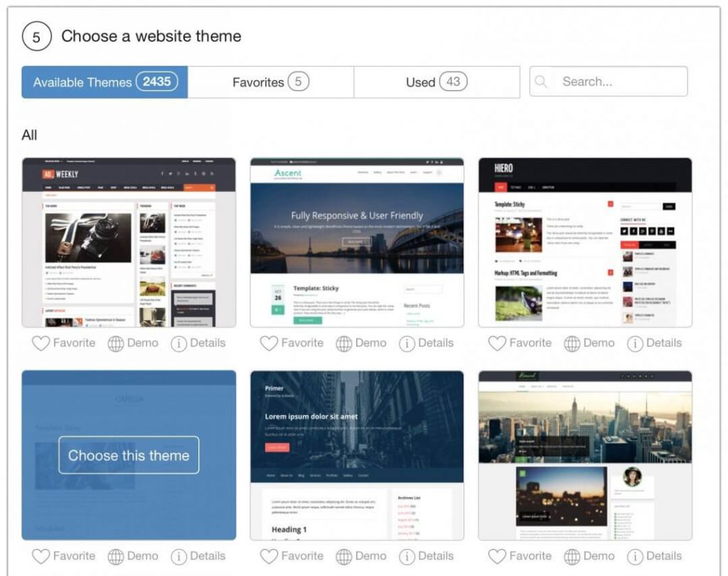The width and height of the screenshot is (728, 576).
Task: Click Choose this theme on the Omega theme
Action: click(x=128, y=455)
